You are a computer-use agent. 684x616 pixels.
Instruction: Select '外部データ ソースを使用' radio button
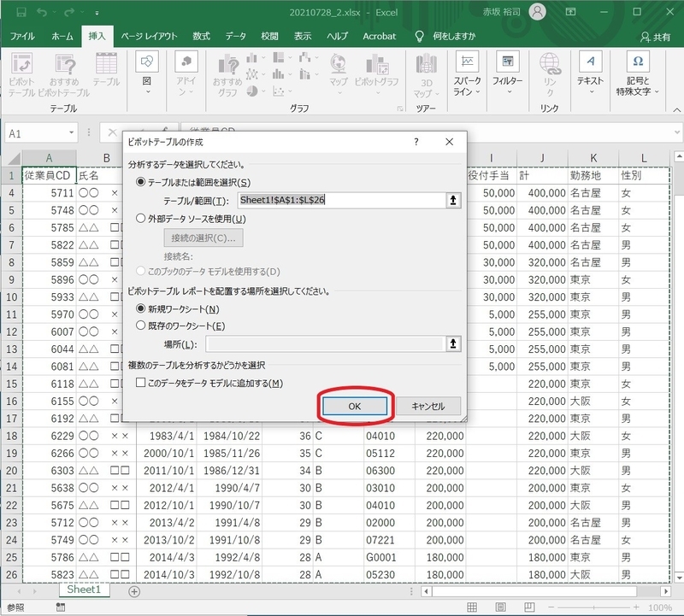(140, 218)
